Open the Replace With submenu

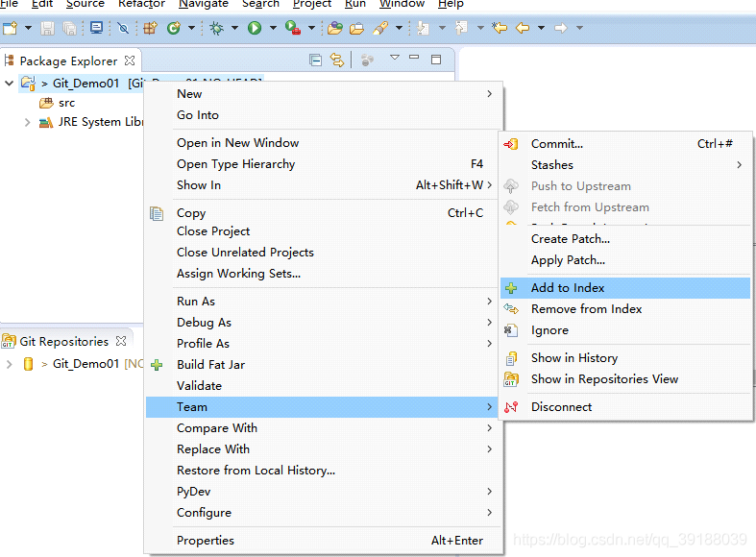coord(324,449)
